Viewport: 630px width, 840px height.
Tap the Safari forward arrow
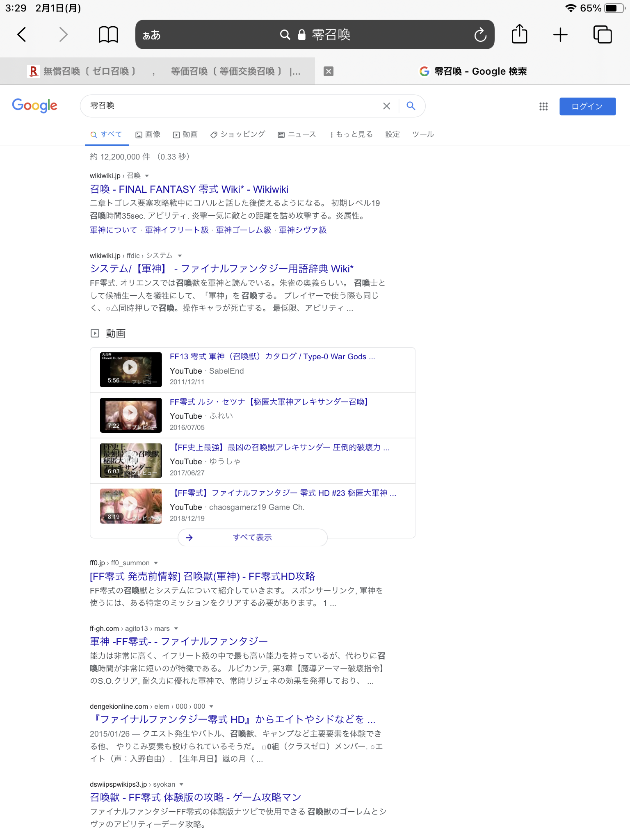click(x=63, y=34)
